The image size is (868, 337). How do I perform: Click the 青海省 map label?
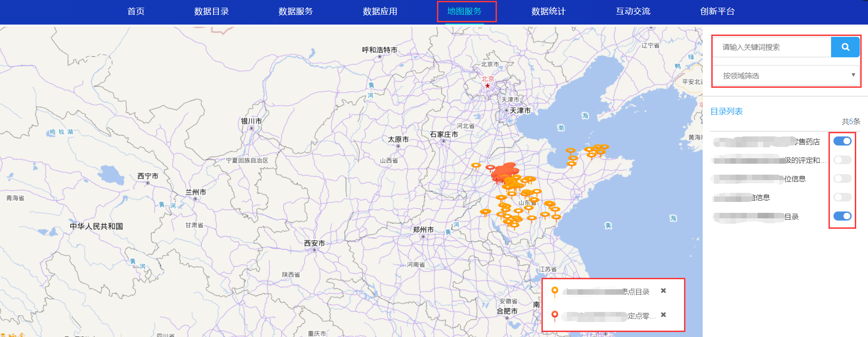click(x=15, y=198)
